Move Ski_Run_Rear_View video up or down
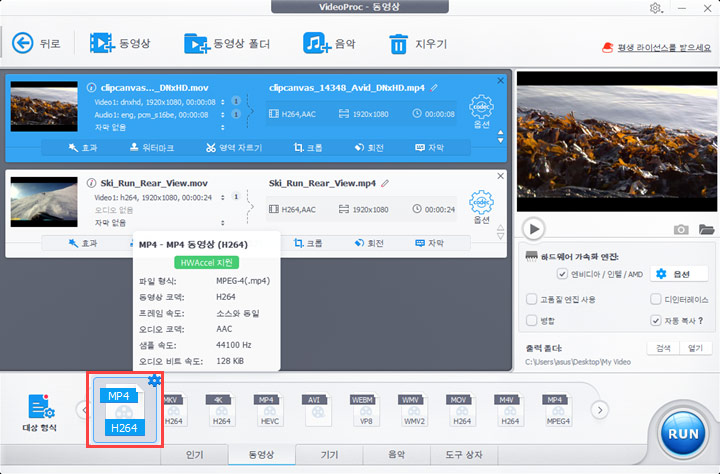The height and width of the screenshot is (474, 720). [x=501, y=232]
